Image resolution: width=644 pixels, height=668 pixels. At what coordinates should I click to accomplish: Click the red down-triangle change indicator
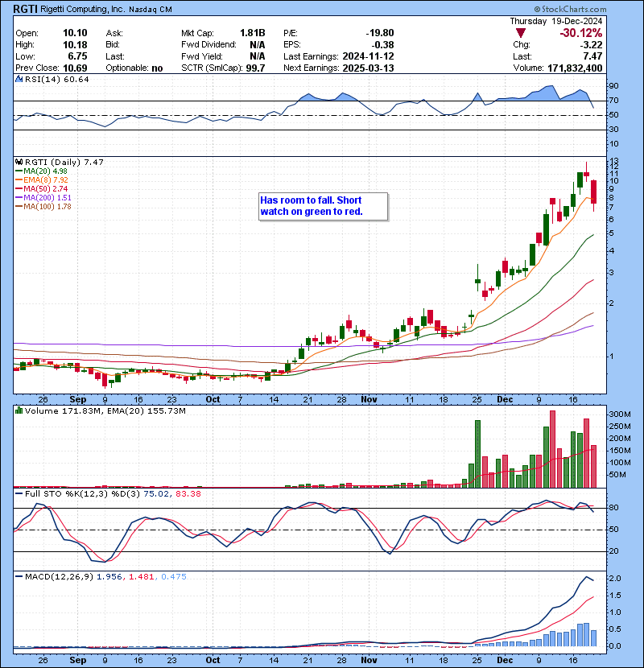pyautogui.click(x=520, y=33)
